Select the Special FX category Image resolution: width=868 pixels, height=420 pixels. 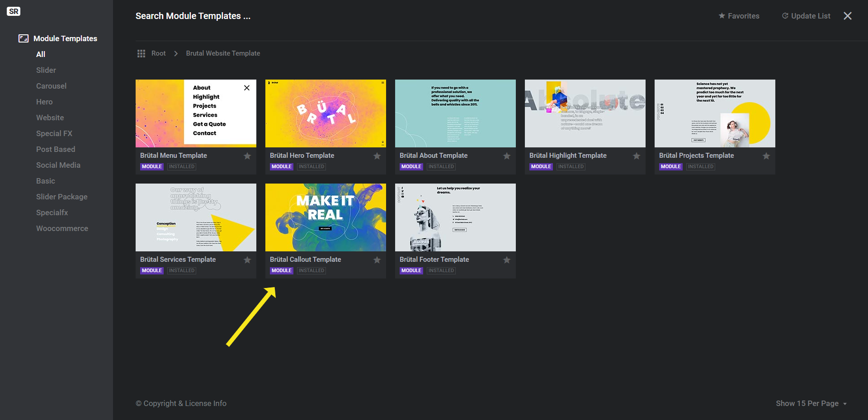pos(54,133)
